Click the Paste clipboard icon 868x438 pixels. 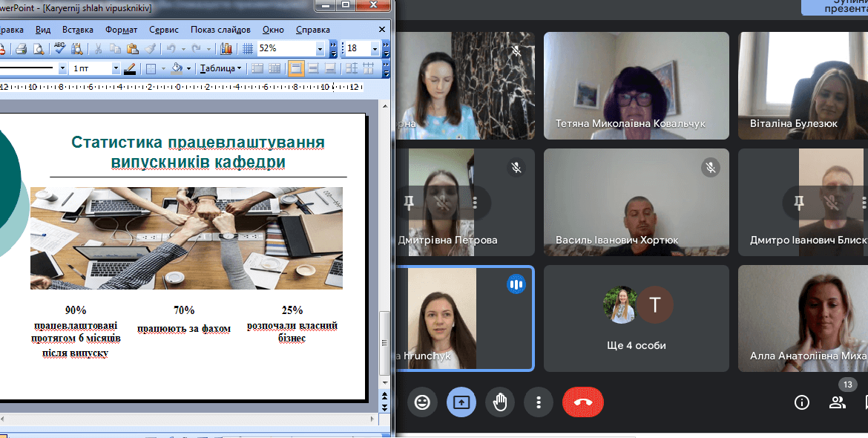(132, 49)
